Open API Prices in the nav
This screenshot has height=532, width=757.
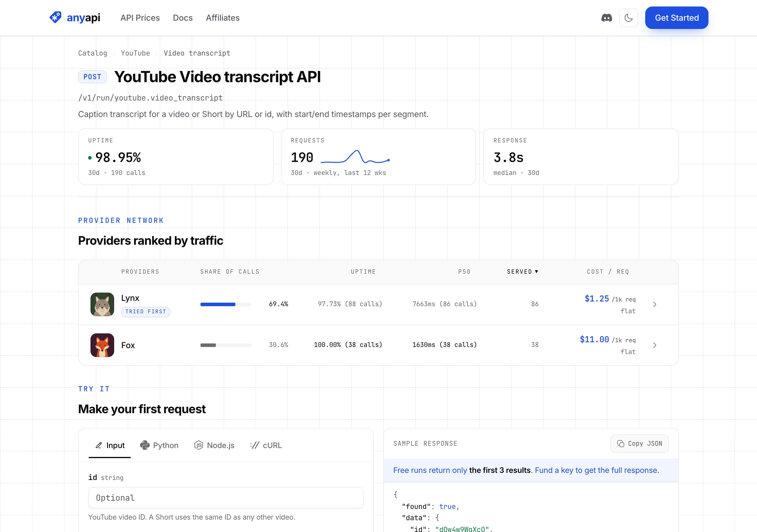click(x=140, y=18)
